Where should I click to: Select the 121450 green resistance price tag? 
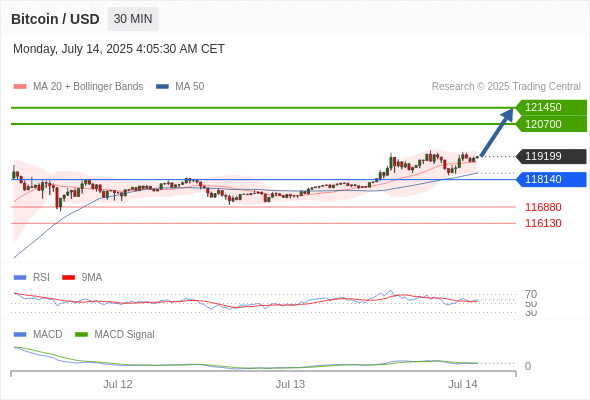click(x=551, y=107)
